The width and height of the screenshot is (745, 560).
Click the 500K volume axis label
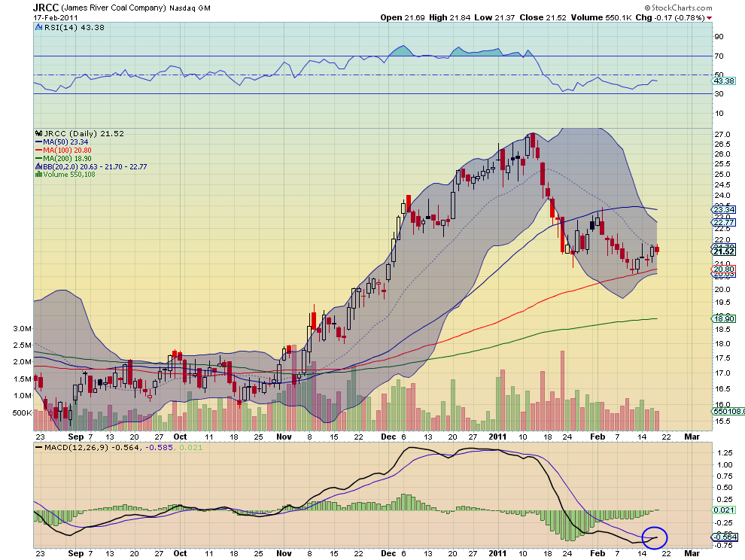(22, 412)
